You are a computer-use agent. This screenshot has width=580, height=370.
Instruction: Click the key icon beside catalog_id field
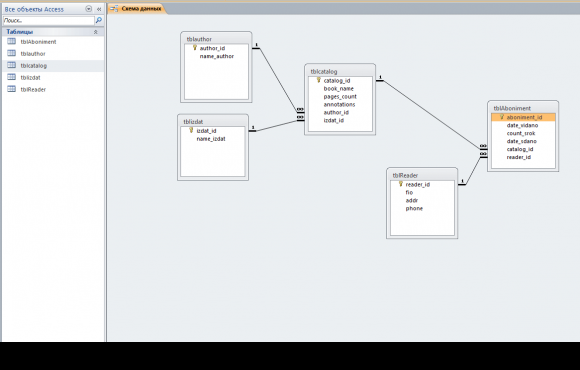[318, 80]
